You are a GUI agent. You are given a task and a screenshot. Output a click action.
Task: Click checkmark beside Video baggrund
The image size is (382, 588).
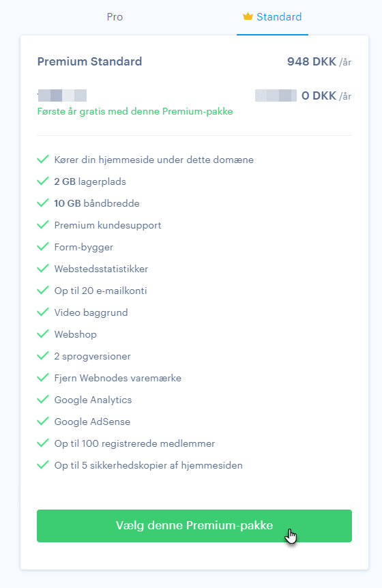click(x=43, y=312)
